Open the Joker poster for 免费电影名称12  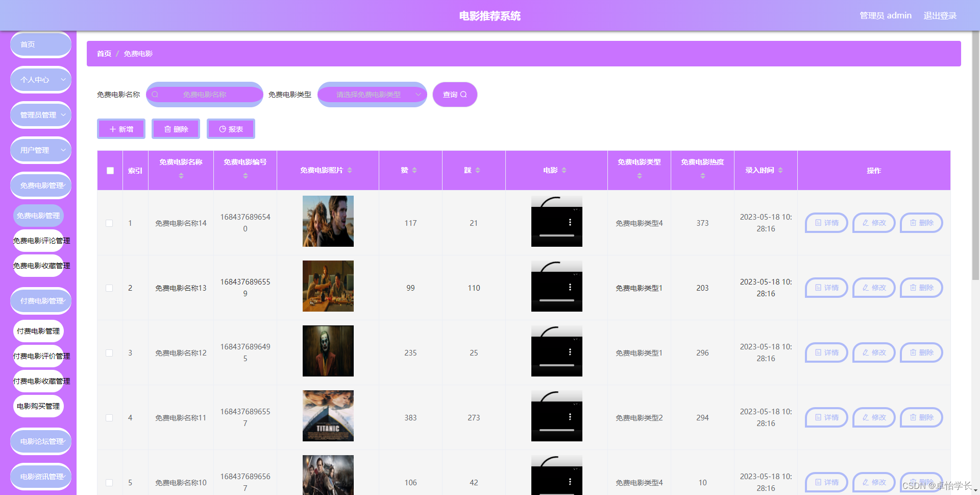(x=328, y=351)
